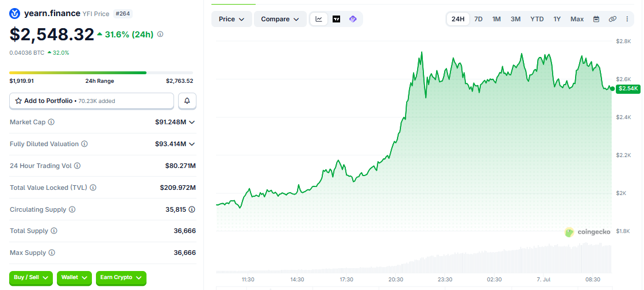This screenshot has width=644, height=290.
Task: Click the #264 rank badge
Action: click(x=123, y=14)
